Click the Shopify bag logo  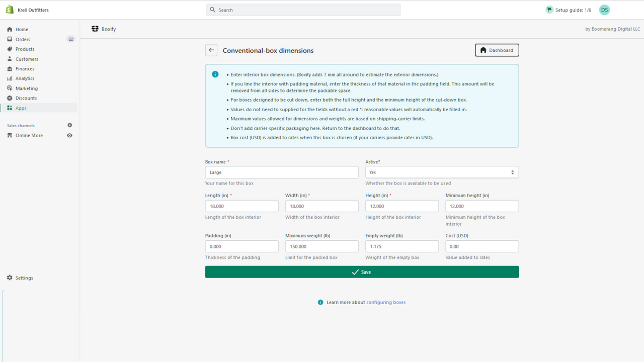10,10
